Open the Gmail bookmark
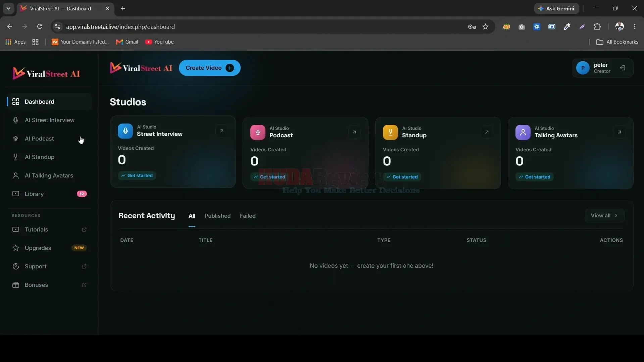 coord(127,42)
